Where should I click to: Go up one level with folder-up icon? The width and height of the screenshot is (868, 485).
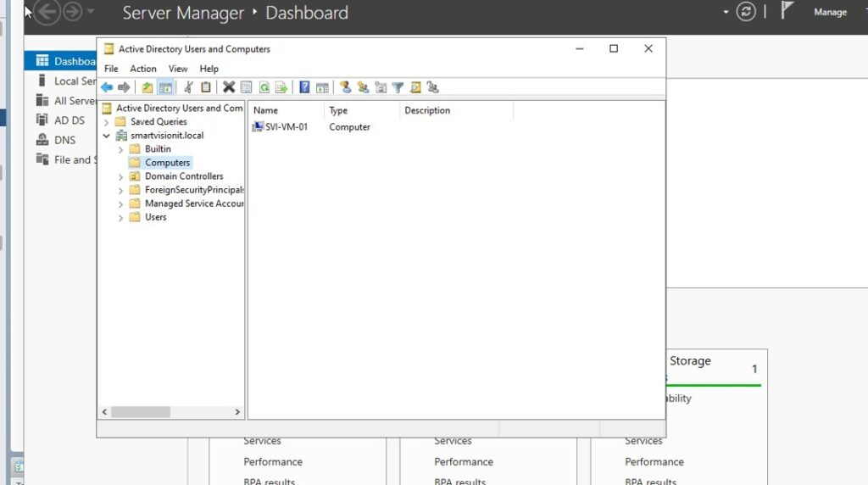tap(147, 87)
